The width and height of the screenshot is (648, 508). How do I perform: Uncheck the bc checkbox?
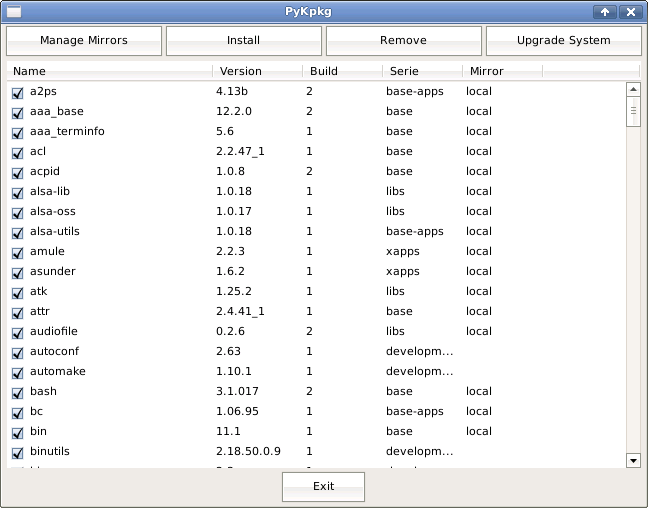coord(17,413)
